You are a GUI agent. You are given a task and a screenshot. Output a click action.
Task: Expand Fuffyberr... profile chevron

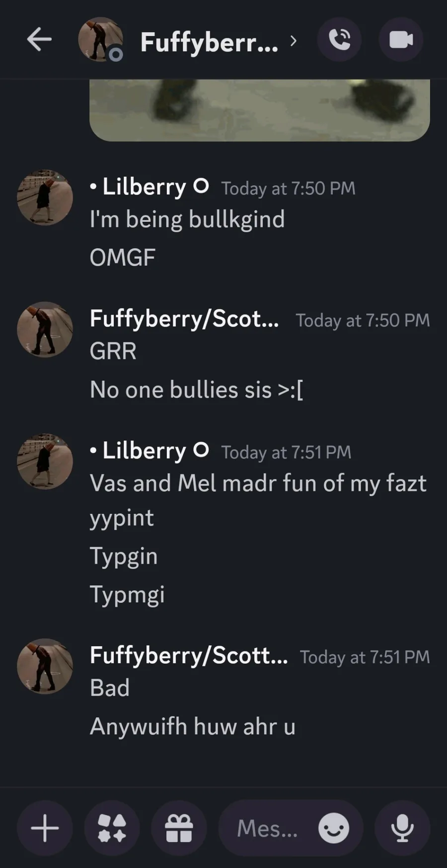coord(294,41)
